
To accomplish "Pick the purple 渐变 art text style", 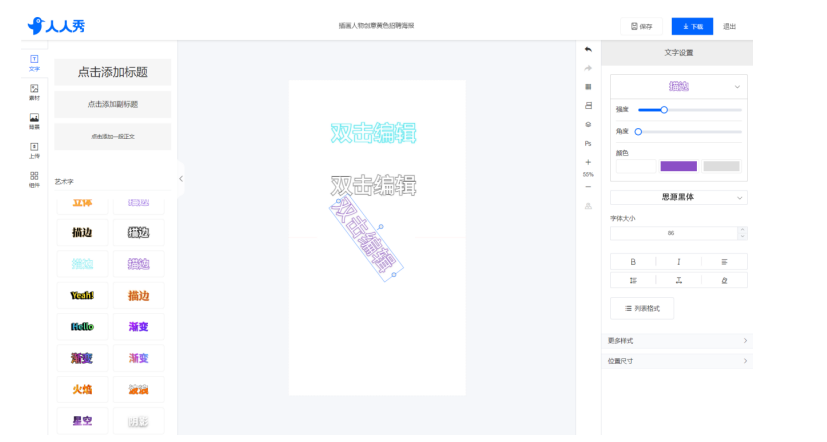I will point(139,326).
